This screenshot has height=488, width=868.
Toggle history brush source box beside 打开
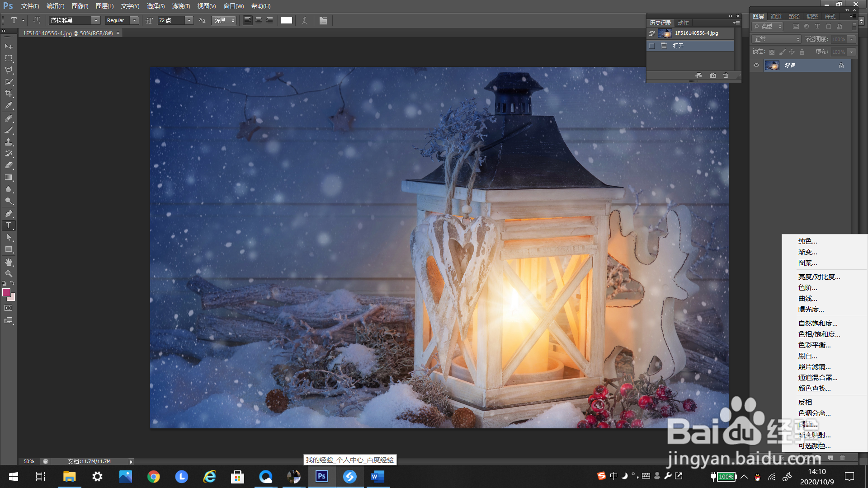pyautogui.click(x=652, y=46)
